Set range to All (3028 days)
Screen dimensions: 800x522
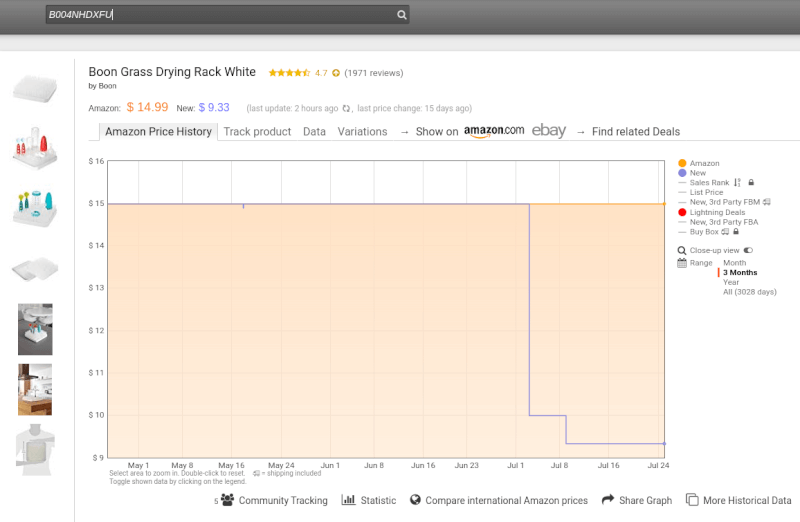(749, 292)
